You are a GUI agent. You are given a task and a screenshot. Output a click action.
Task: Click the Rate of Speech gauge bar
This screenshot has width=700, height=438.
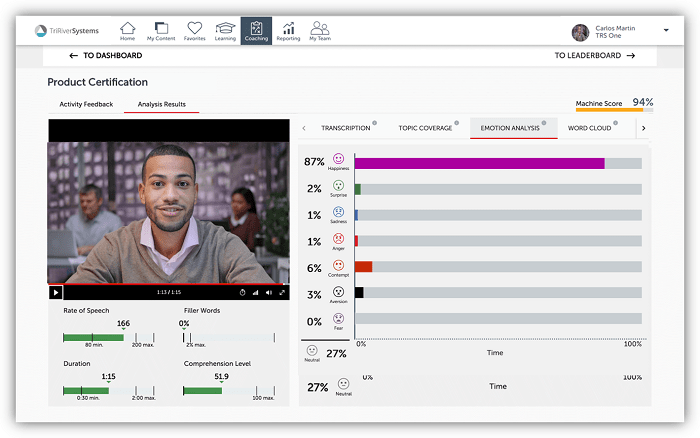[108, 338]
